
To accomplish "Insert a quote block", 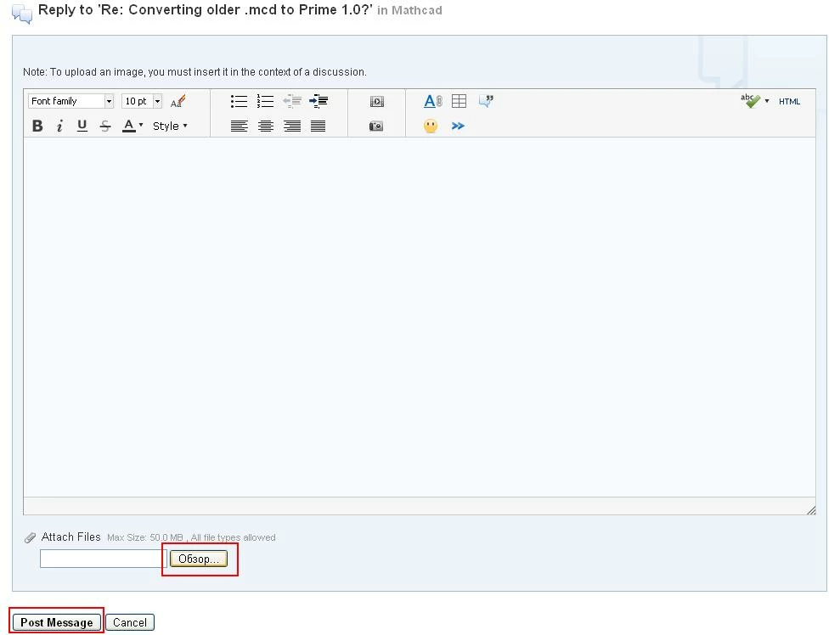I will point(486,101).
